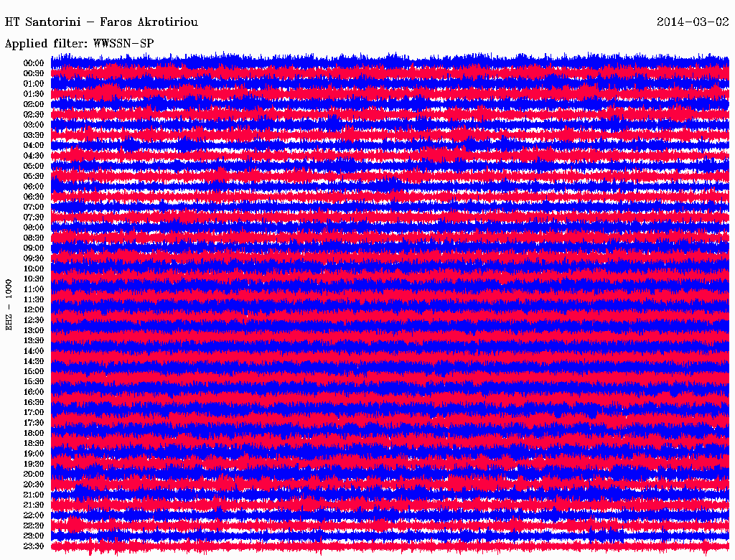Click the date 2014-03-02
Viewport: 735px width, 560px height.
click(x=693, y=22)
